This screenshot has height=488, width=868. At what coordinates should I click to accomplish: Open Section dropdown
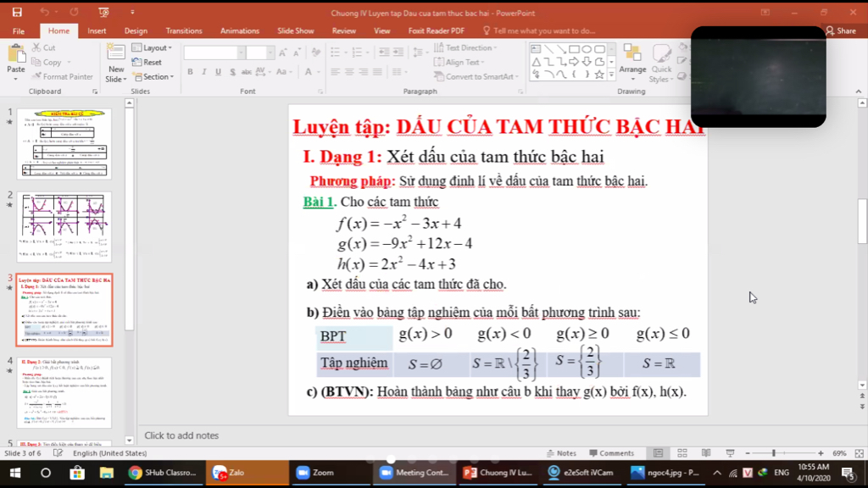[153, 76]
